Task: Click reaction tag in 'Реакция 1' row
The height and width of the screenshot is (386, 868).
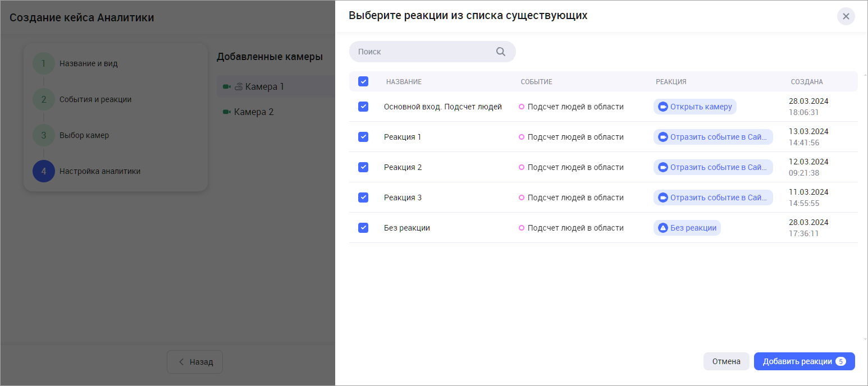Action: (x=712, y=137)
